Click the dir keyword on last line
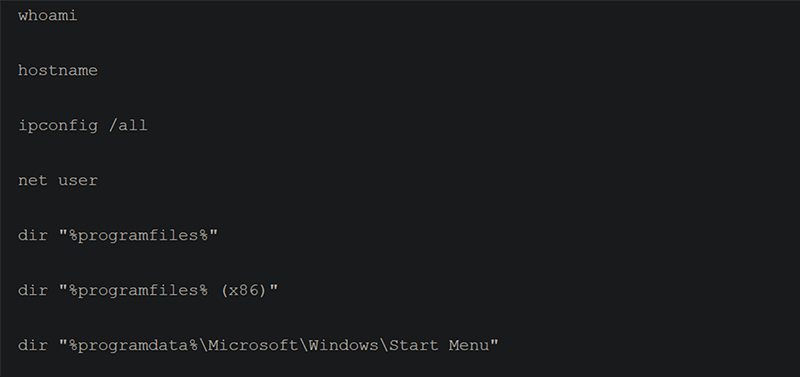800x377 pixels. click(x=33, y=345)
